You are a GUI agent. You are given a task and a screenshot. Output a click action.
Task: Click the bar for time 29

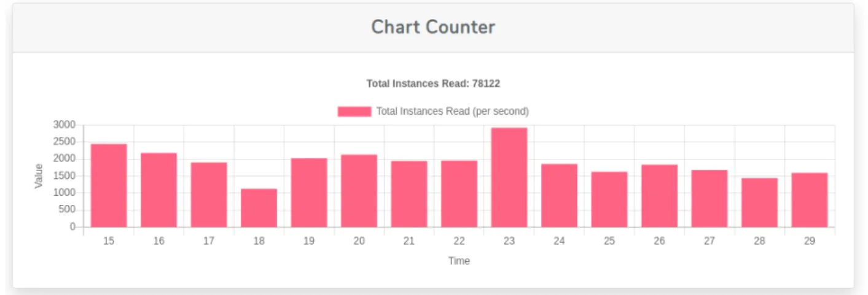click(x=810, y=200)
